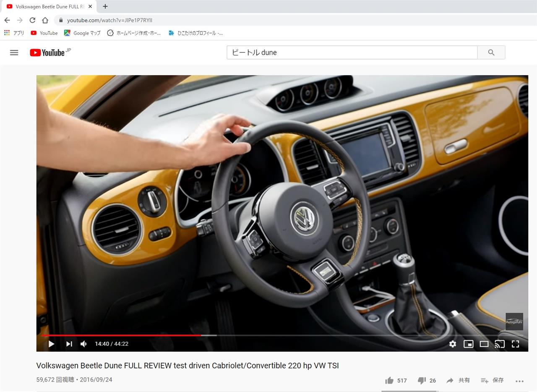Share the video via 共有
Image resolution: width=537 pixels, height=392 pixels.
tap(458, 380)
